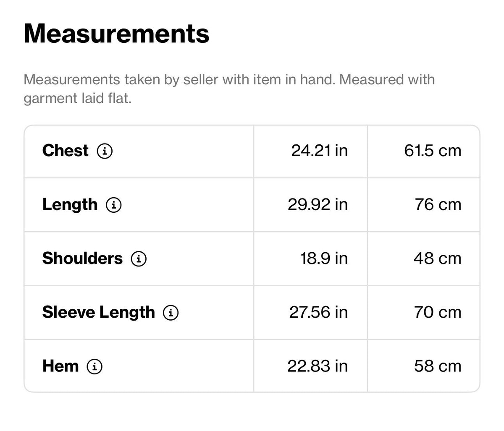Click the 22.83 in hem value
Screen dimensions: 504x431
(318, 366)
